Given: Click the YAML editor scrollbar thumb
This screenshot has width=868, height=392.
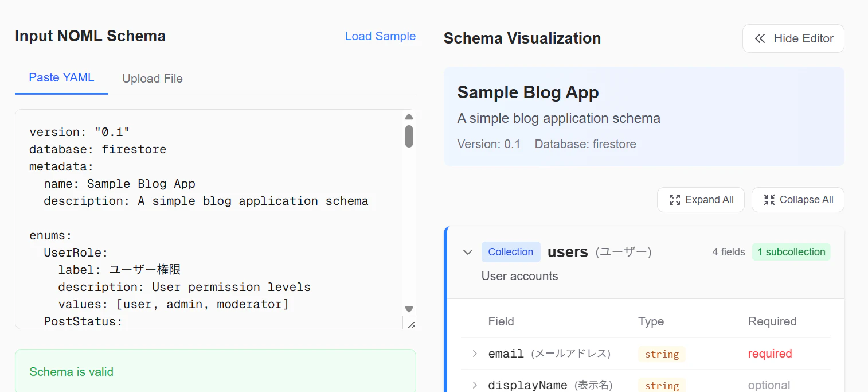Looking at the screenshot, I should coord(409,137).
